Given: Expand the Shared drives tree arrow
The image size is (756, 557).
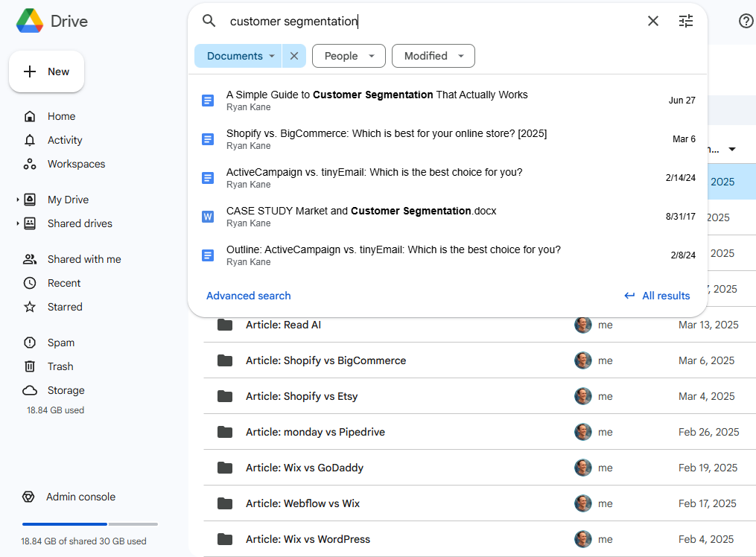Looking at the screenshot, I should [x=18, y=223].
